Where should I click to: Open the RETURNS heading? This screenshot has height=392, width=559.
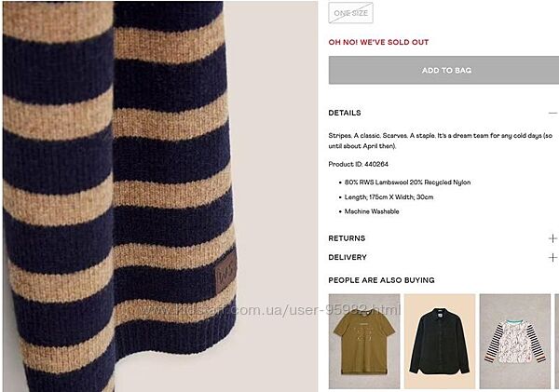(x=347, y=238)
